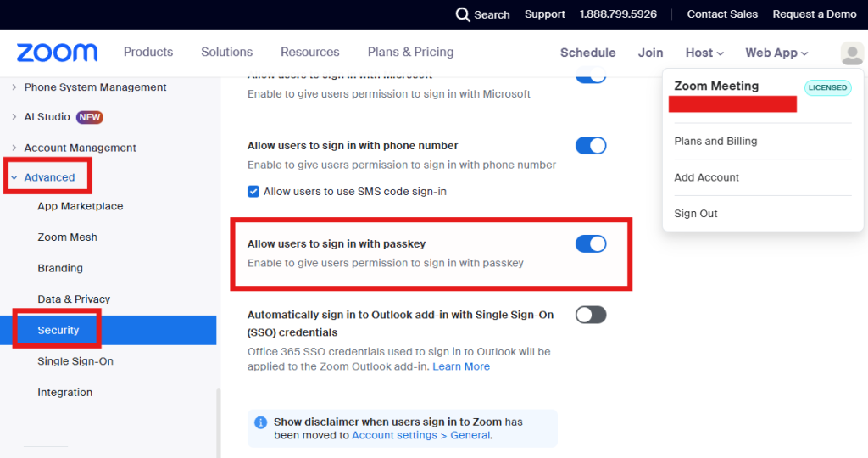
Task: Choose Sign Out from account menu
Action: (696, 214)
